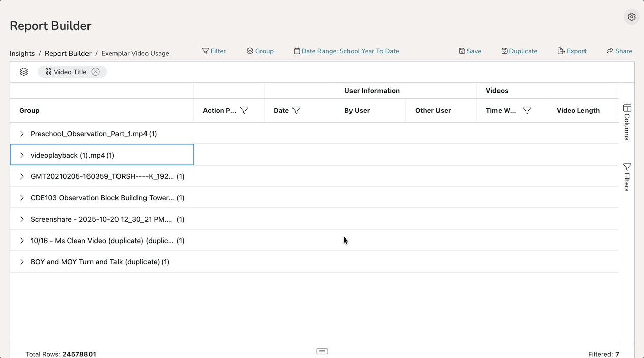Open settings gear in top-right corner

pyautogui.click(x=631, y=17)
